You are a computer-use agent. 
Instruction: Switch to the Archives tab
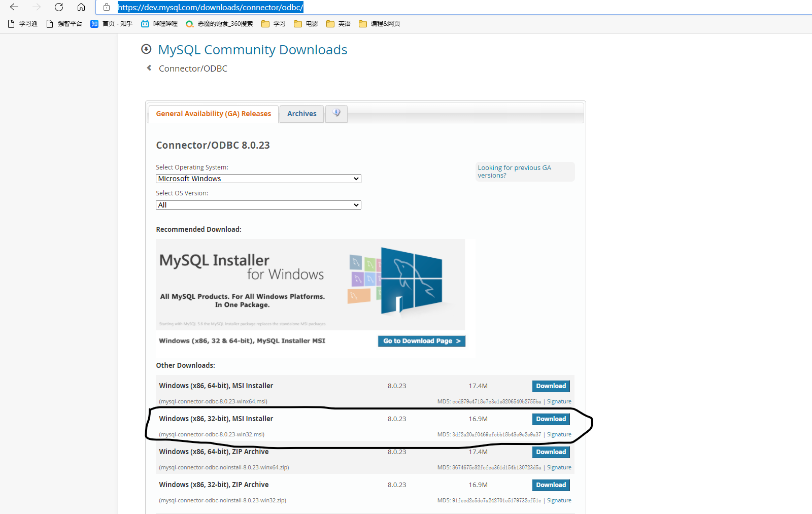pos(302,114)
